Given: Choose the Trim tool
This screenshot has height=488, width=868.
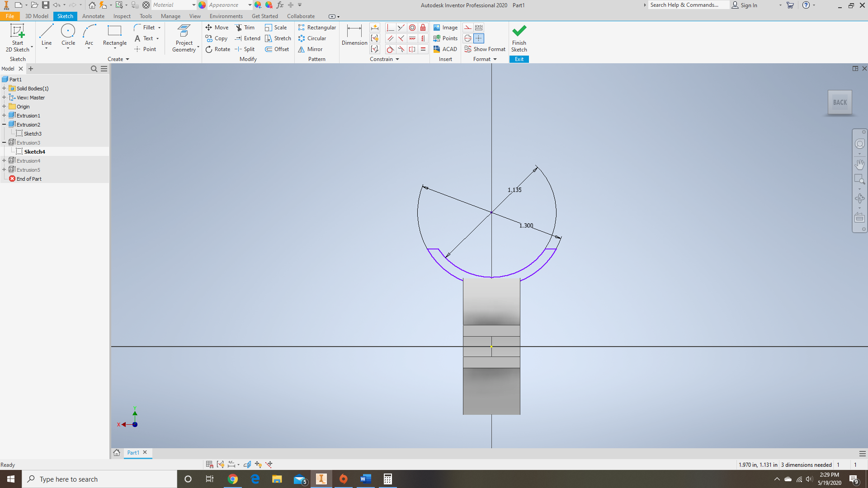Looking at the screenshot, I should [245, 28].
